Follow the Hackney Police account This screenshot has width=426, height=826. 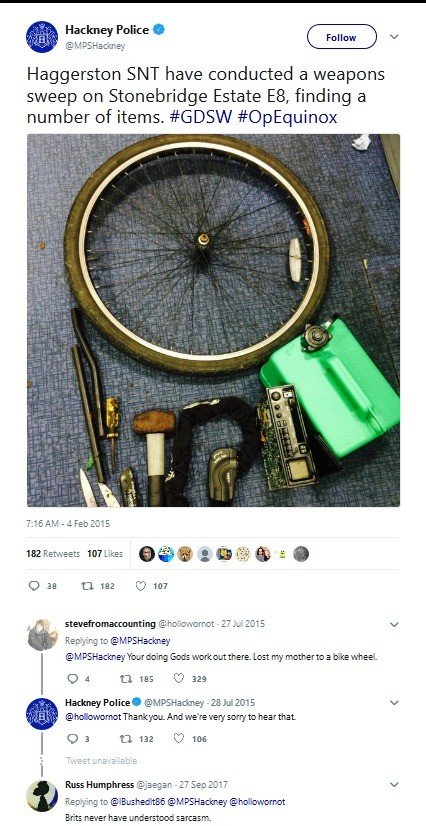[341, 37]
